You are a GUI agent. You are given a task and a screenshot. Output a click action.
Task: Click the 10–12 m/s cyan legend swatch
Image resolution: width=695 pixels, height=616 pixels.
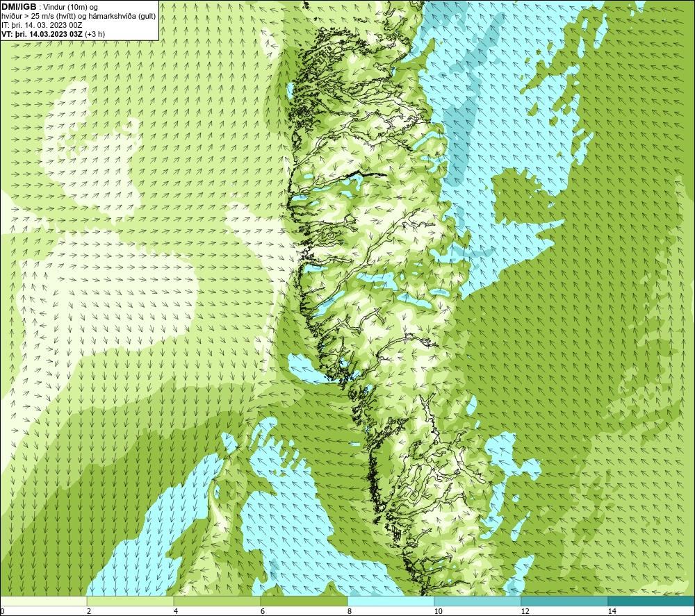(478, 601)
